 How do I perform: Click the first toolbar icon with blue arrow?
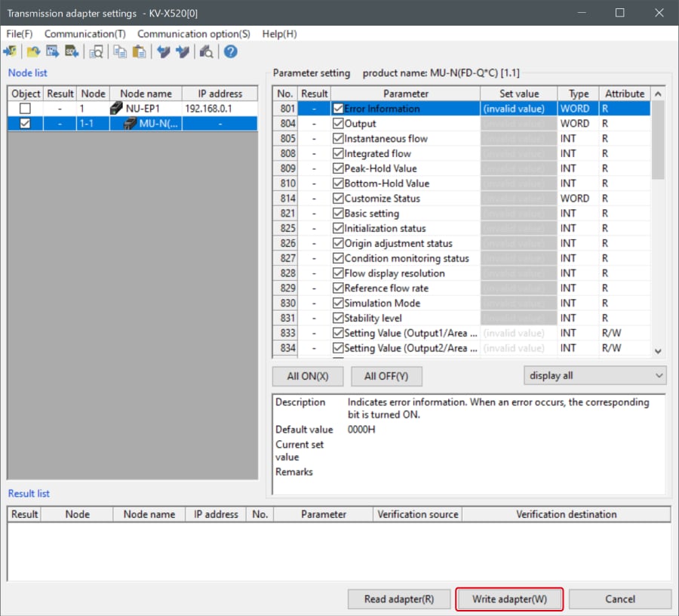pos(11,51)
